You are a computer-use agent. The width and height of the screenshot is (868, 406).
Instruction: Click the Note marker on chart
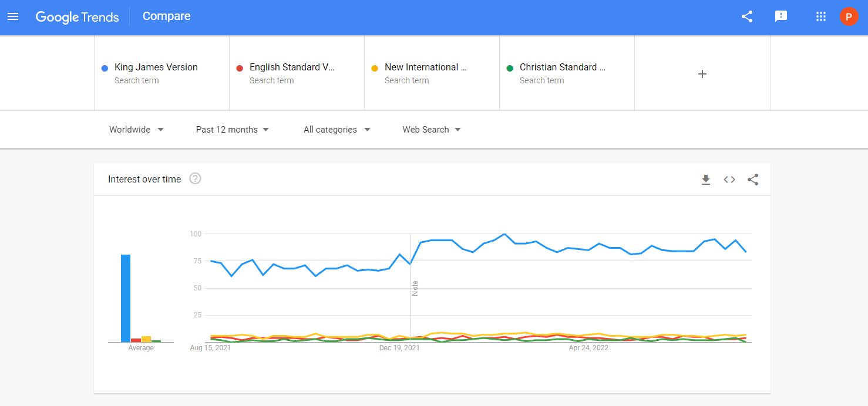click(x=415, y=288)
